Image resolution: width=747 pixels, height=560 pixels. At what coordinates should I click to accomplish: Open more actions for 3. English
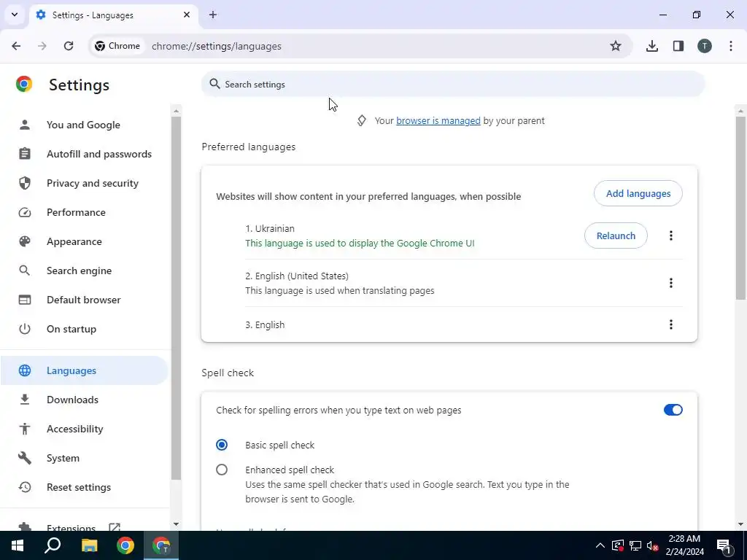tap(671, 324)
